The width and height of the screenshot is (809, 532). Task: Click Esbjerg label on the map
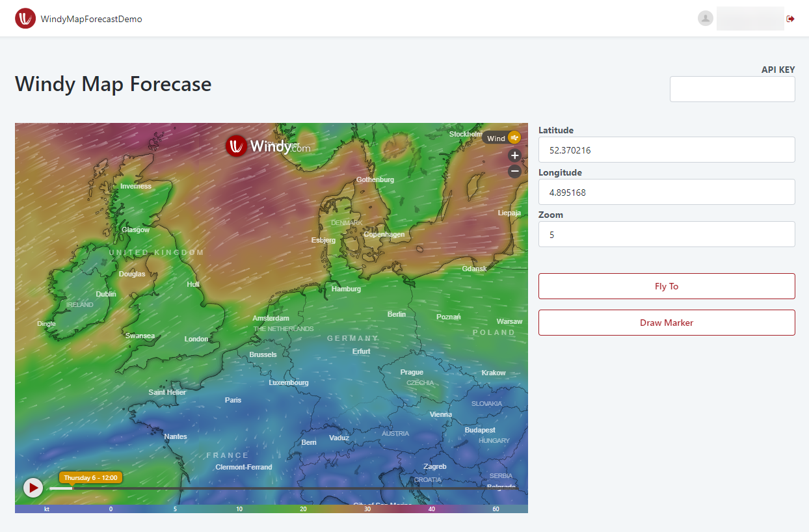[x=323, y=240]
